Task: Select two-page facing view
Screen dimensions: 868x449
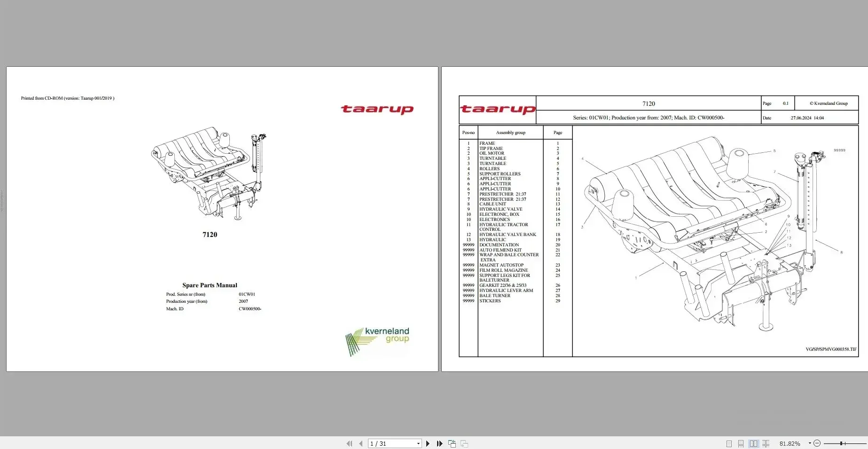Action: [753, 443]
